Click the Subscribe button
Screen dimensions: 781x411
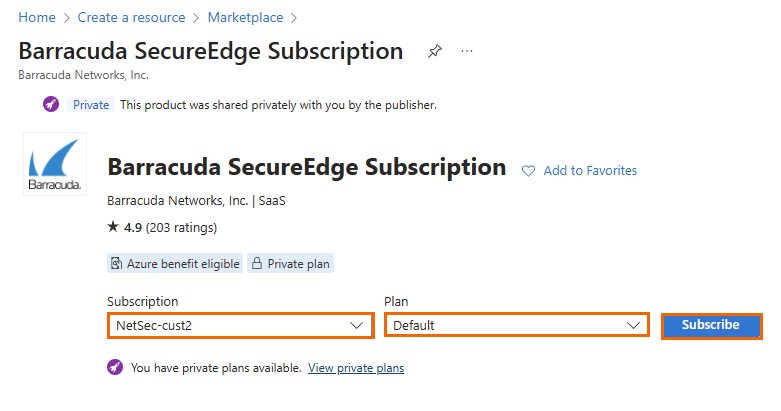point(711,326)
